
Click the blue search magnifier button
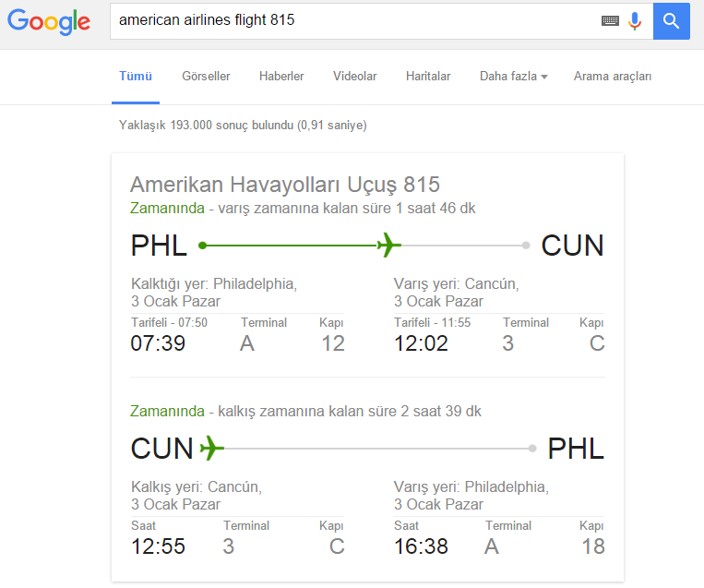(x=671, y=21)
